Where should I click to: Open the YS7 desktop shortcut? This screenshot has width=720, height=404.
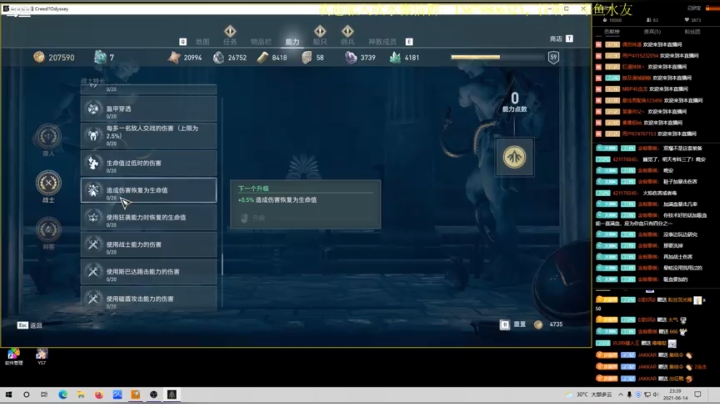[42, 356]
